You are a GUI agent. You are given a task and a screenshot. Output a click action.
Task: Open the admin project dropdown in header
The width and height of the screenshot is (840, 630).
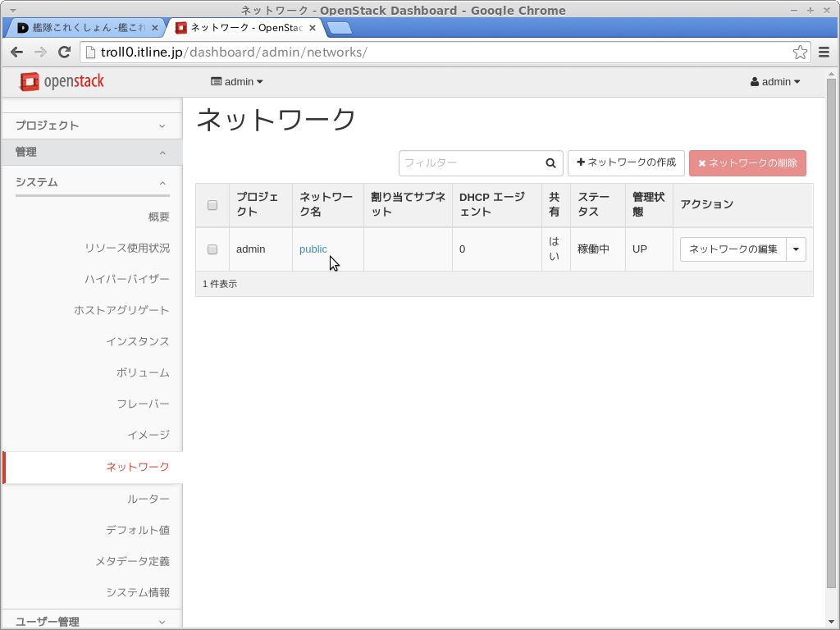[x=237, y=82]
